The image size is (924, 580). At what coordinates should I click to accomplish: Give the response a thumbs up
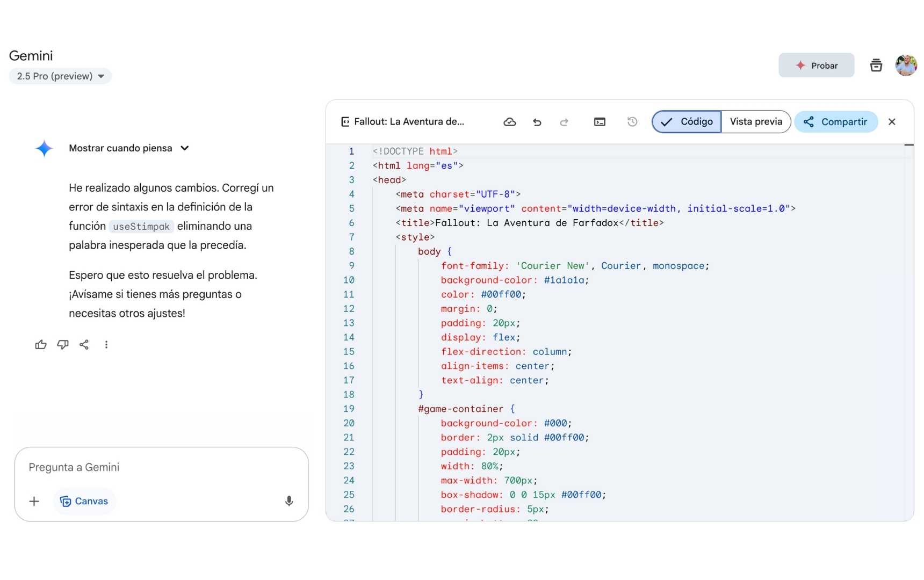[41, 345]
